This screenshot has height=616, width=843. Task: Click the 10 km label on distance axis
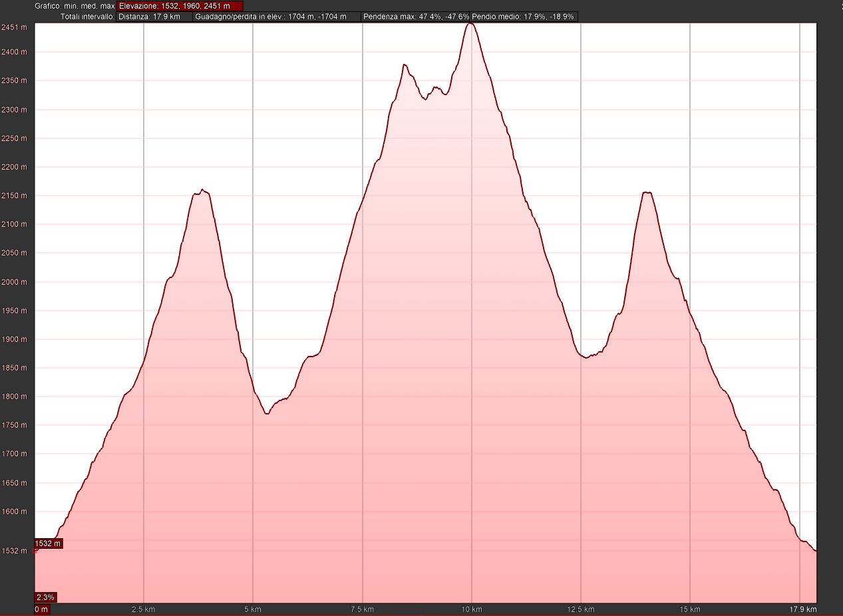pyautogui.click(x=471, y=609)
